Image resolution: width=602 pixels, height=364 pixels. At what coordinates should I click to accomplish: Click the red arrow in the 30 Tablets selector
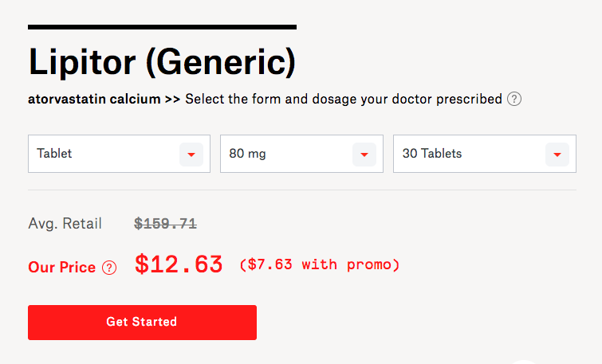coord(557,155)
